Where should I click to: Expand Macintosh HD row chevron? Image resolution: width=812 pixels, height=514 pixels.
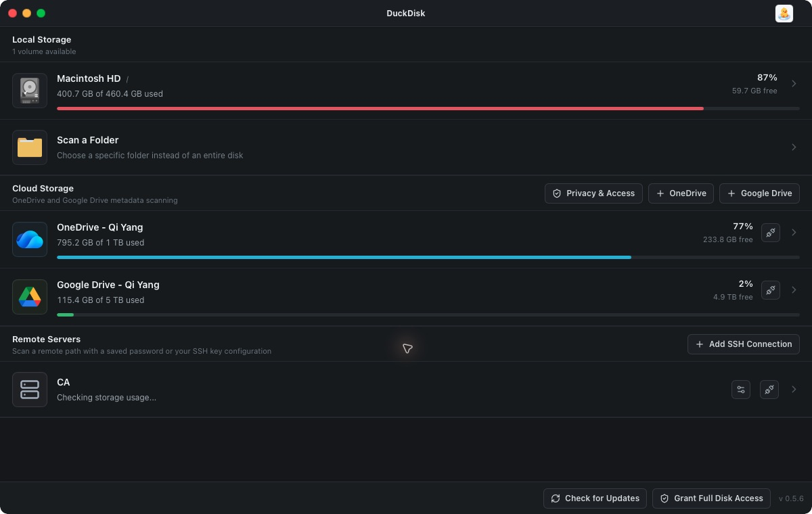pyautogui.click(x=794, y=84)
